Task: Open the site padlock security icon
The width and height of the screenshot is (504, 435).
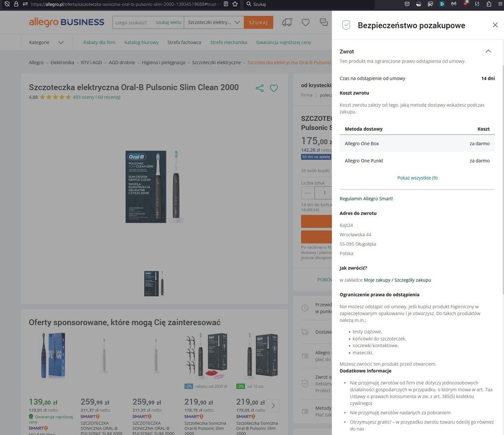Action: pos(16,4)
